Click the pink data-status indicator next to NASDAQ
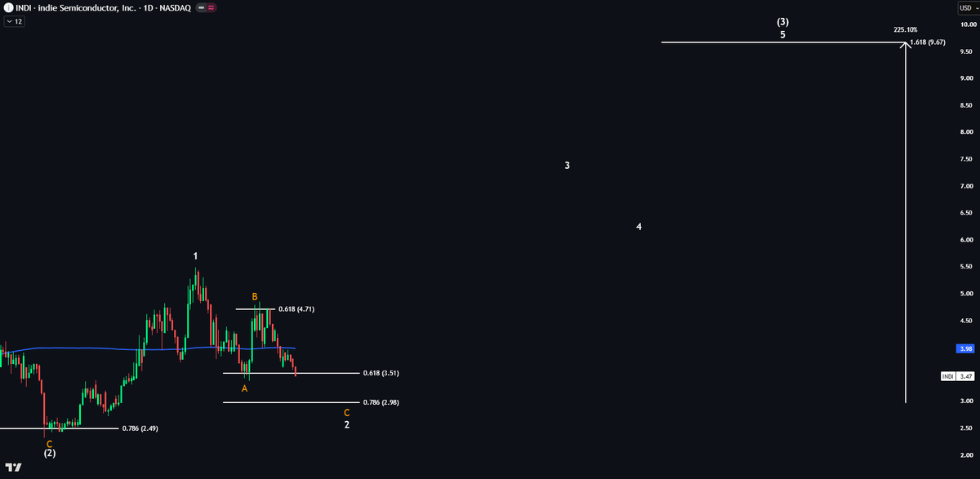This screenshot has width=980, height=479. [212, 7]
